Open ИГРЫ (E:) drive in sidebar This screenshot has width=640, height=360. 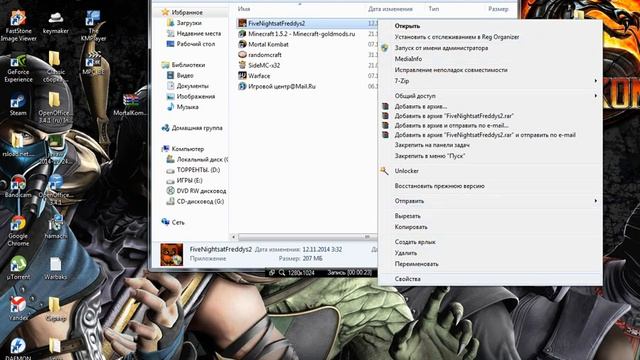pyautogui.click(x=184, y=180)
